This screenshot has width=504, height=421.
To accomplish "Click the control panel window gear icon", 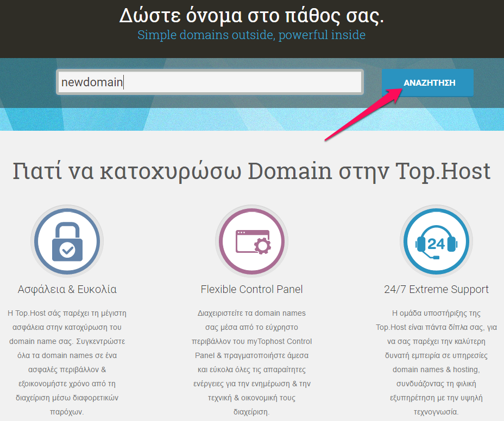I will point(251,241).
